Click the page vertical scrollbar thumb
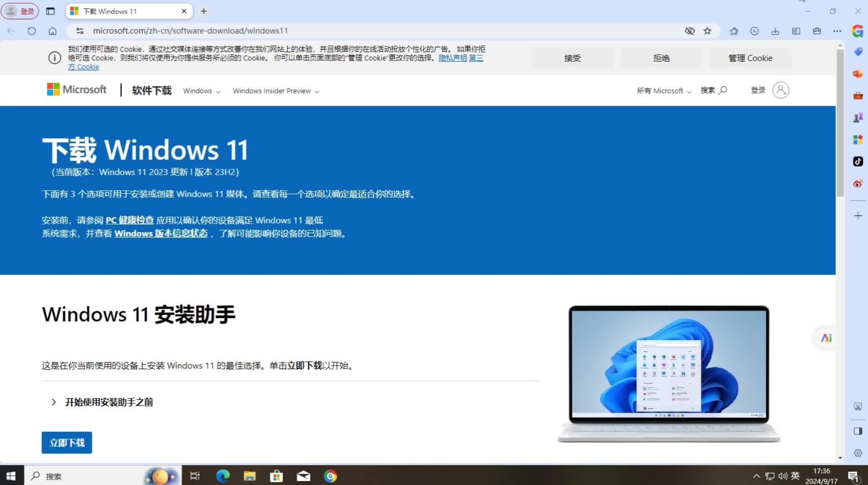 pos(840,123)
